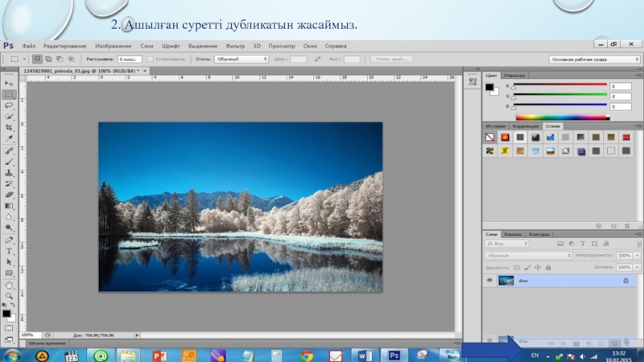Image resolution: width=644 pixels, height=362 pixels.
Task: Select the Horizontal Type tool
Action: (x=9, y=250)
